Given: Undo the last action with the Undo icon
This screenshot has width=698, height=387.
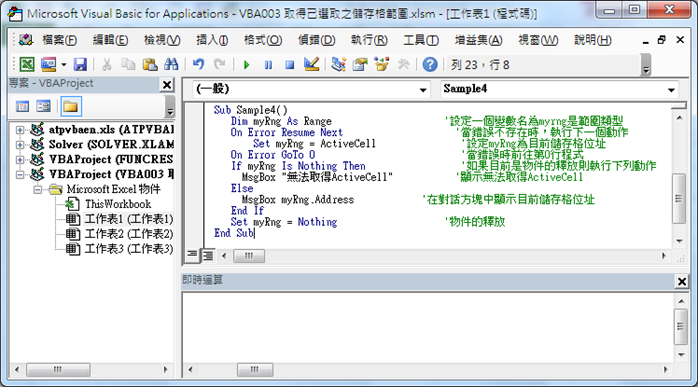Looking at the screenshot, I should point(199,65).
